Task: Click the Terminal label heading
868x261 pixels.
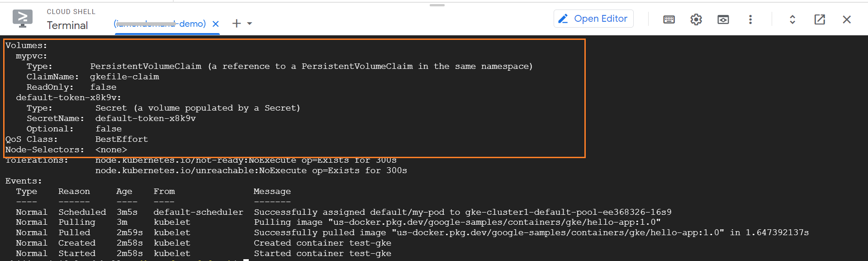Action: pos(67,25)
